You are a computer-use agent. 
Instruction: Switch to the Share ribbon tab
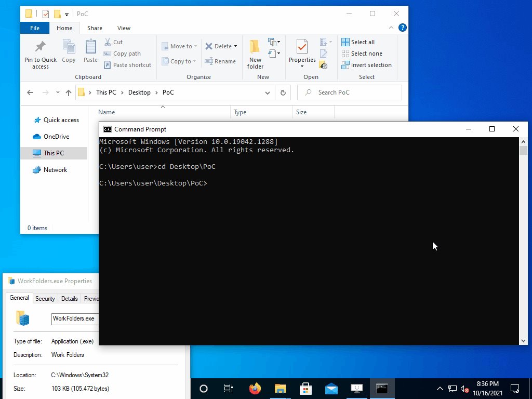tap(95, 28)
